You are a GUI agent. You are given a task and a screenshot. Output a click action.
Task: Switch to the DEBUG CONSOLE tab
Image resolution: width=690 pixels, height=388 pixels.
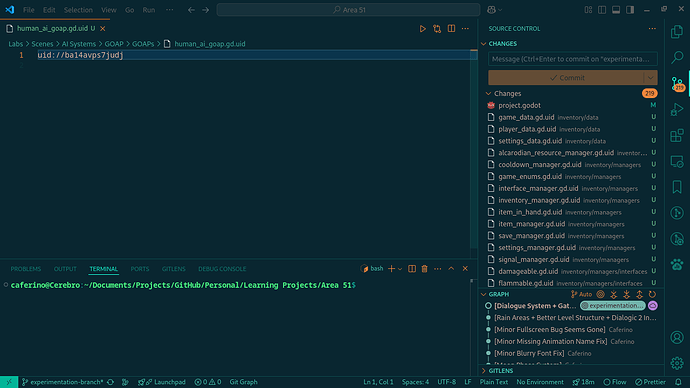pyautogui.click(x=222, y=269)
